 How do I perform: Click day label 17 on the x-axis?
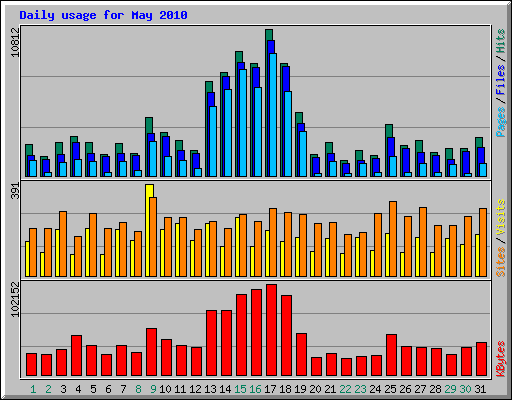pos(270,389)
